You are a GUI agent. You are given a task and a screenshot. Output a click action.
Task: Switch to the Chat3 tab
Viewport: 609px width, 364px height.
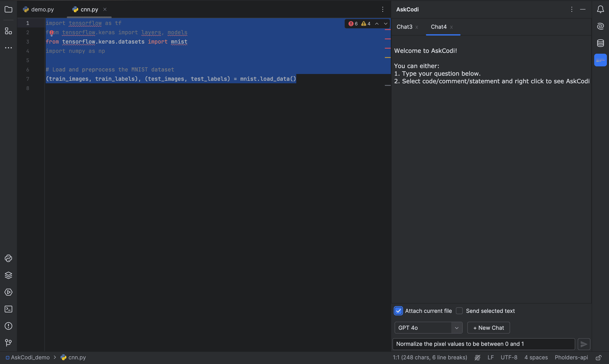point(404,27)
